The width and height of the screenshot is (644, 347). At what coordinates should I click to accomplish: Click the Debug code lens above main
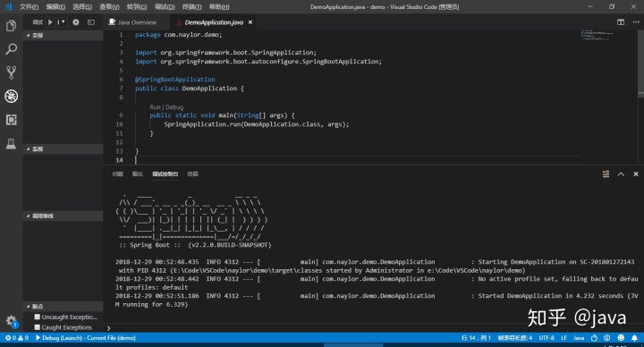tap(174, 106)
